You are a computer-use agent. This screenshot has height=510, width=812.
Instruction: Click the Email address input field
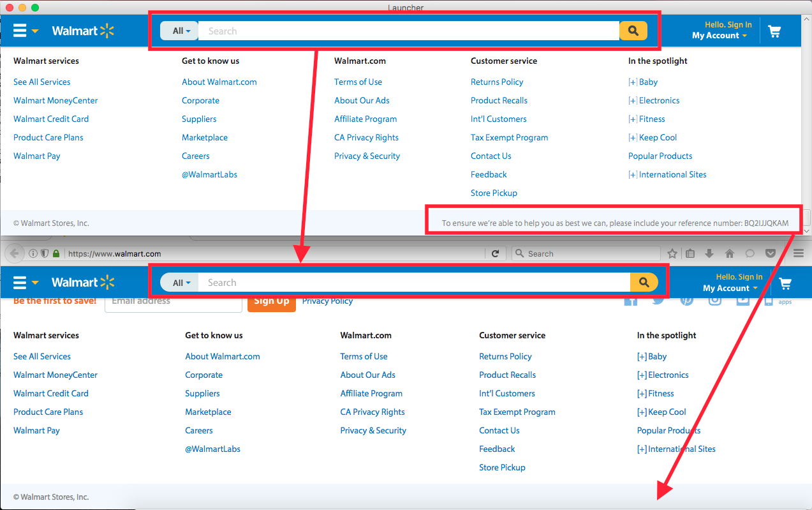point(172,301)
